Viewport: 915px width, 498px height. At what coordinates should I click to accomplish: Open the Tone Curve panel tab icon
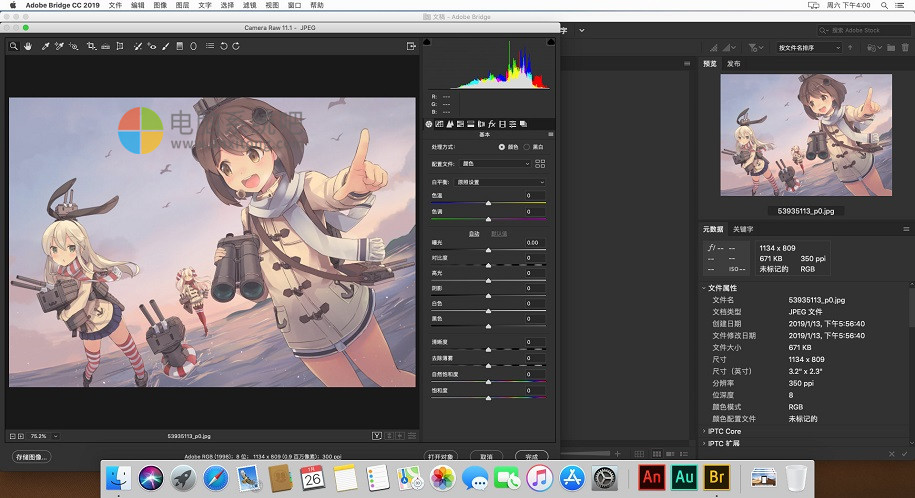click(439, 124)
